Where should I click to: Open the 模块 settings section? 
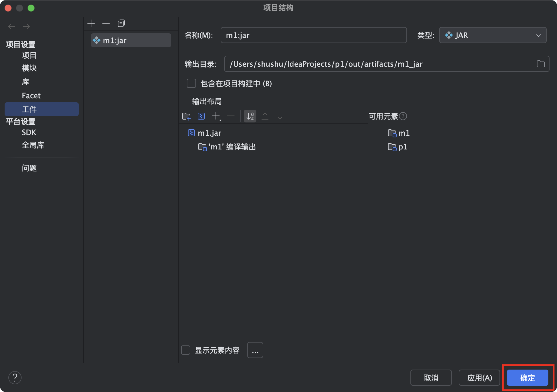click(x=29, y=68)
